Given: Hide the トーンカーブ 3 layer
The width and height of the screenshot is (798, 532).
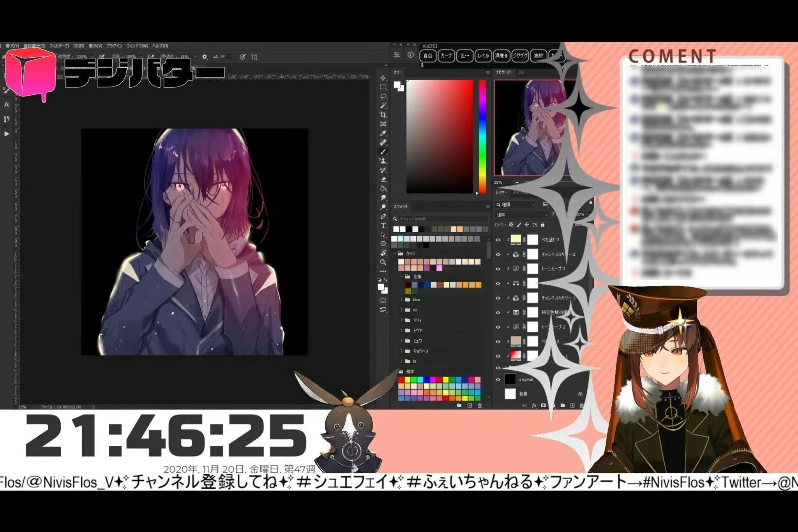Looking at the screenshot, I should 498,269.
